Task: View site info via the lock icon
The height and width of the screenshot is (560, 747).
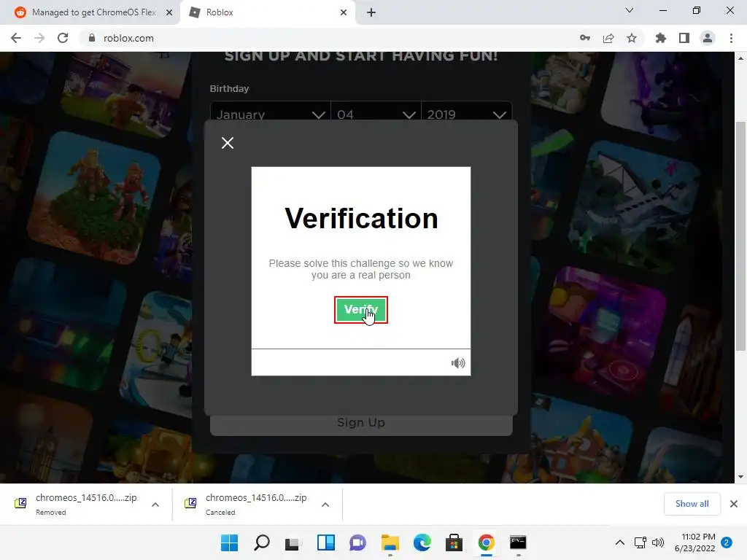Action: click(x=92, y=38)
